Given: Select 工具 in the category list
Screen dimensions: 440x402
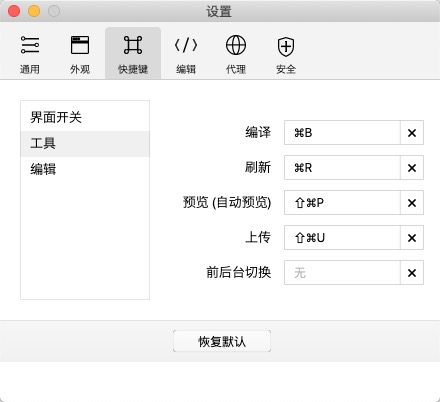Looking at the screenshot, I should [x=85, y=144].
